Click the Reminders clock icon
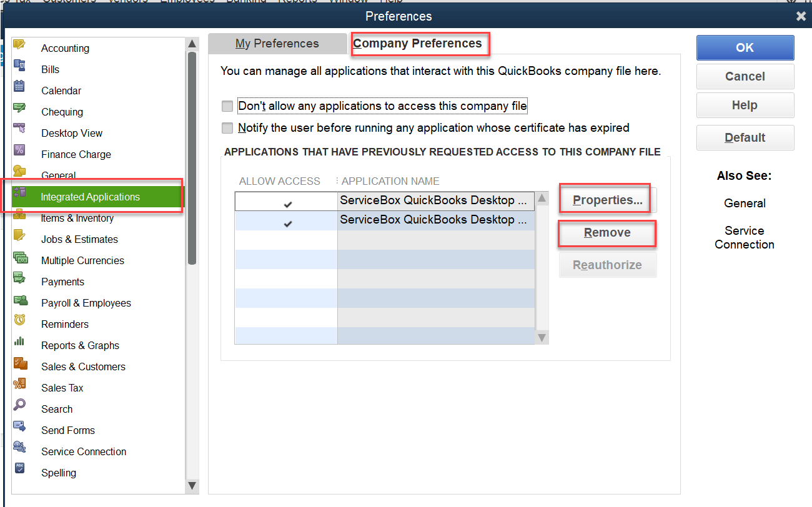812x507 pixels. pyautogui.click(x=19, y=320)
